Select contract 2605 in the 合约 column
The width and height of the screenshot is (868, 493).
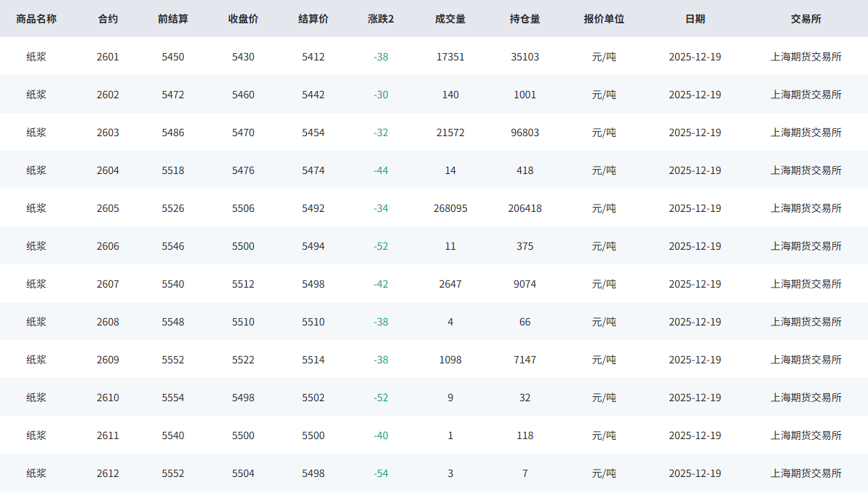(108, 208)
